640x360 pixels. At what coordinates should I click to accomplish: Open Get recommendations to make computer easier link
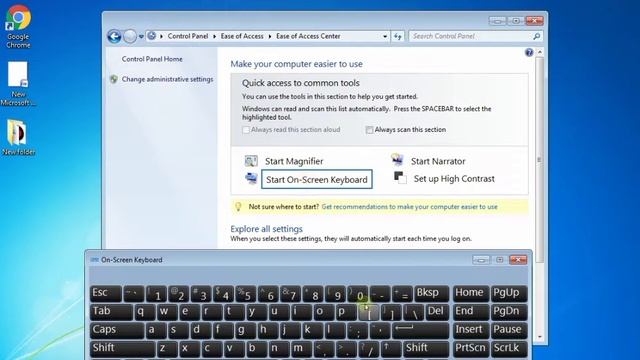coord(409,207)
